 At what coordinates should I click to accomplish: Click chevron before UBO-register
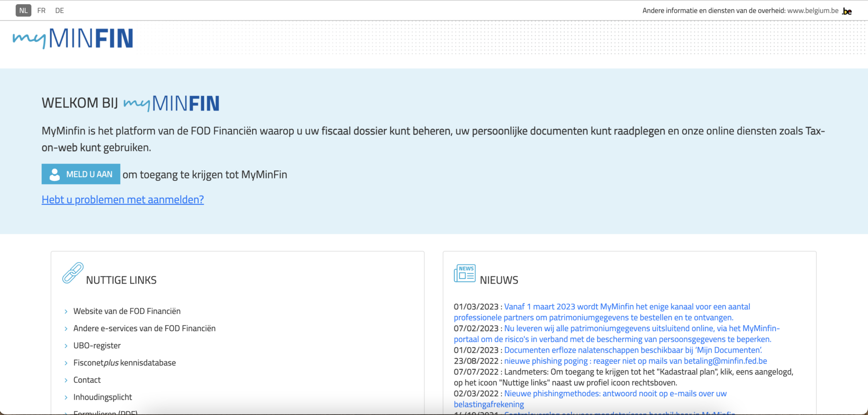(x=66, y=346)
